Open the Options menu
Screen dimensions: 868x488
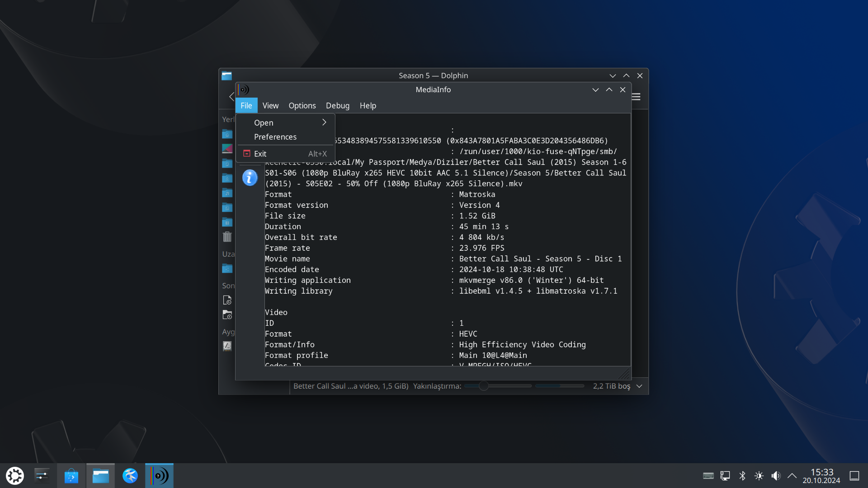(302, 105)
